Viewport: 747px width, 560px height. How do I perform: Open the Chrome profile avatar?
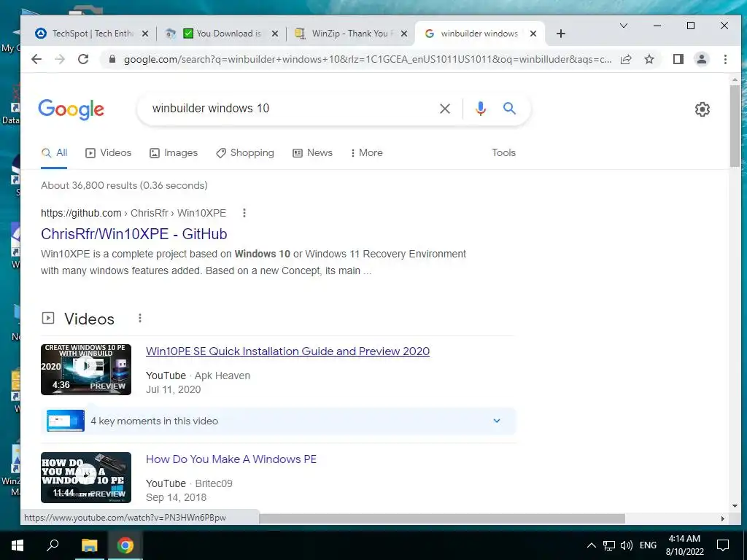[x=702, y=59]
